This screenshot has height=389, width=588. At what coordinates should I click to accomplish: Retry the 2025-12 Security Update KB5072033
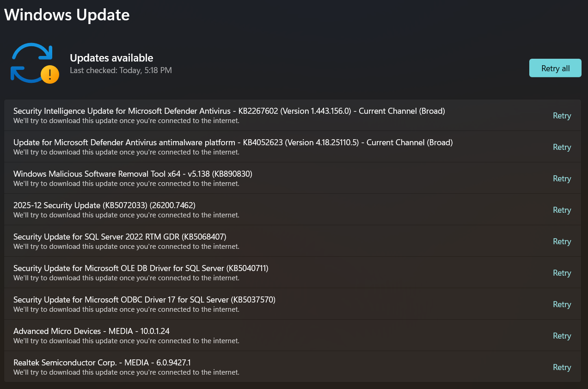coord(562,210)
